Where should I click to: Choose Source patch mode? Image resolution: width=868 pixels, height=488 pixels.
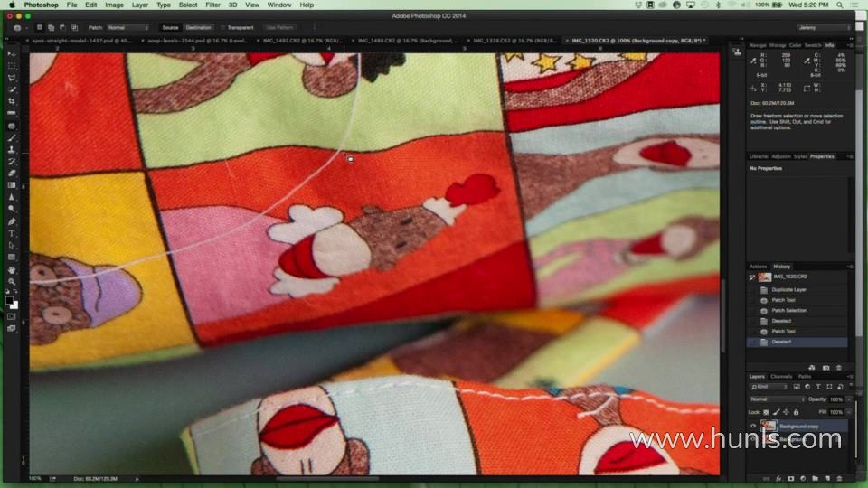pyautogui.click(x=170, y=27)
